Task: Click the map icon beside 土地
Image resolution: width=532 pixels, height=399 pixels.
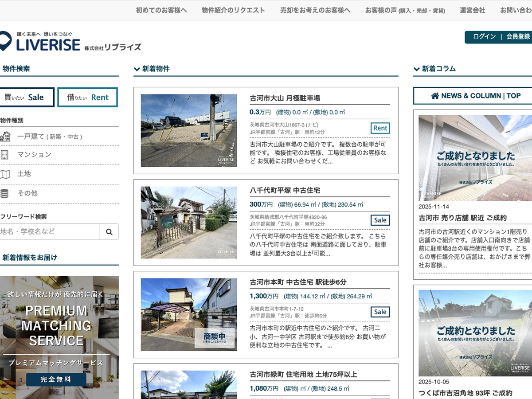Action: (x=5, y=174)
